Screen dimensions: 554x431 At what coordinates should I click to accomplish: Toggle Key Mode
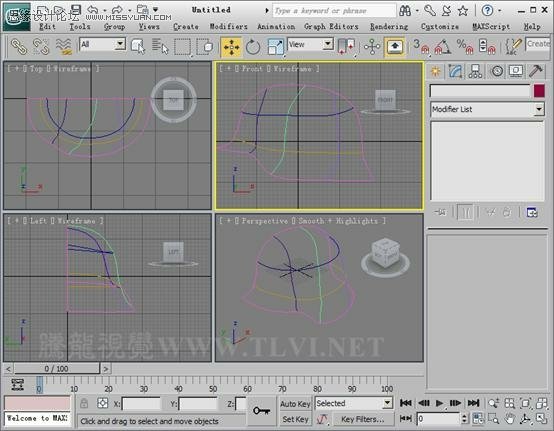(x=406, y=419)
